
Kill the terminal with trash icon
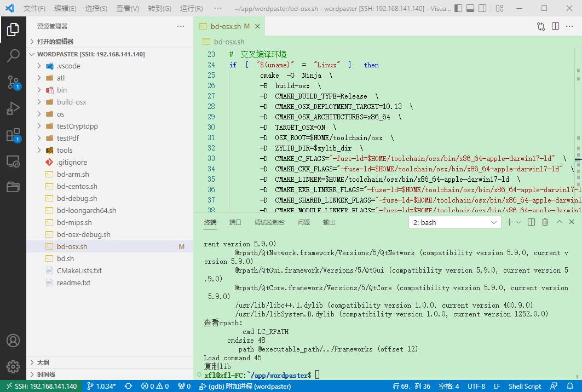tap(545, 222)
